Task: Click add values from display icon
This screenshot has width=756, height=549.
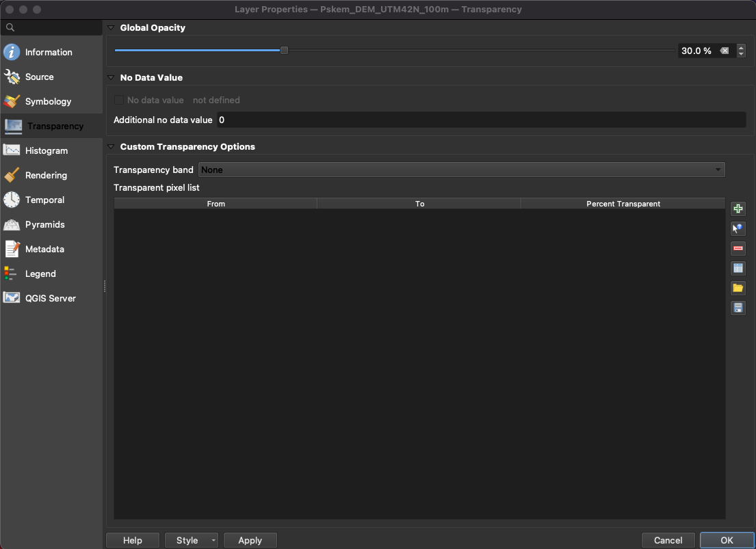Action: [738, 229]
